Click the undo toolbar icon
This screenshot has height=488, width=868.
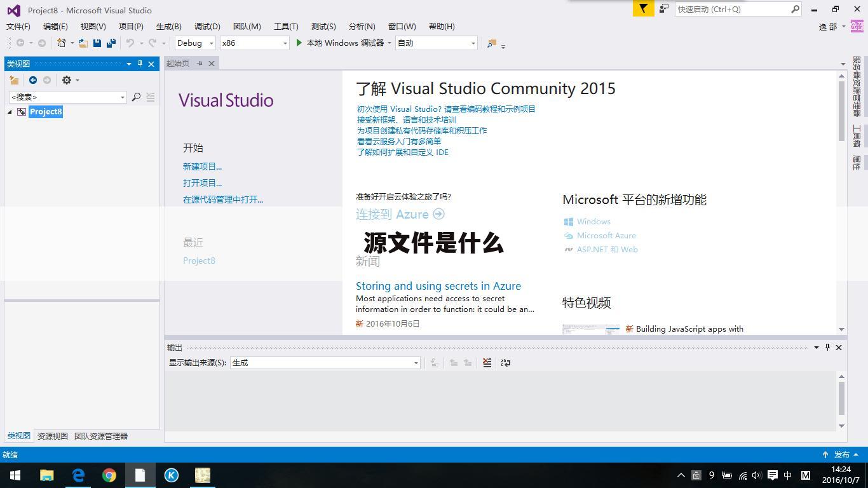pos(130,43)
